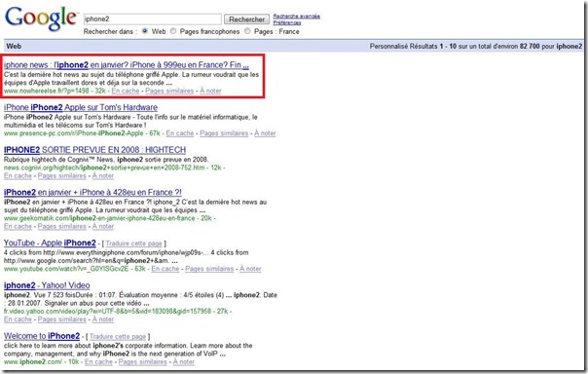
Task: Click the results count text '82 700'
Action: pyautogui.click(x=530, y=46)
